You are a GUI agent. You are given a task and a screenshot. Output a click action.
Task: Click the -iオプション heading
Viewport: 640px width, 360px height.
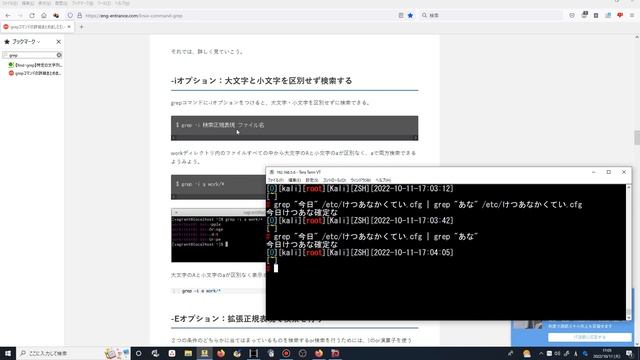261,81
